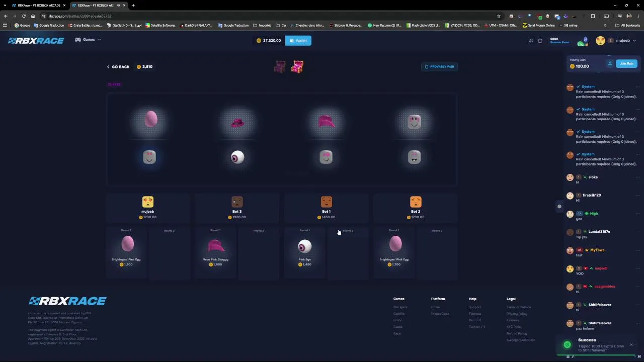Dismiss the Success notification

pyautogui.click(x=631, y=345)
